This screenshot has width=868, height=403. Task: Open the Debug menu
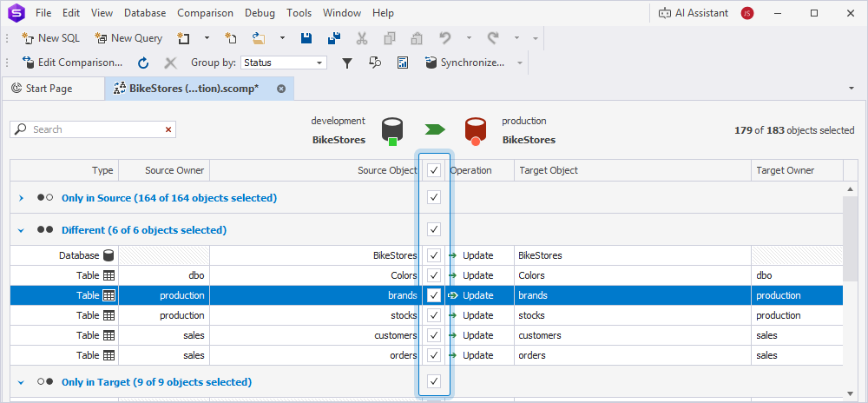coord(260,13)
